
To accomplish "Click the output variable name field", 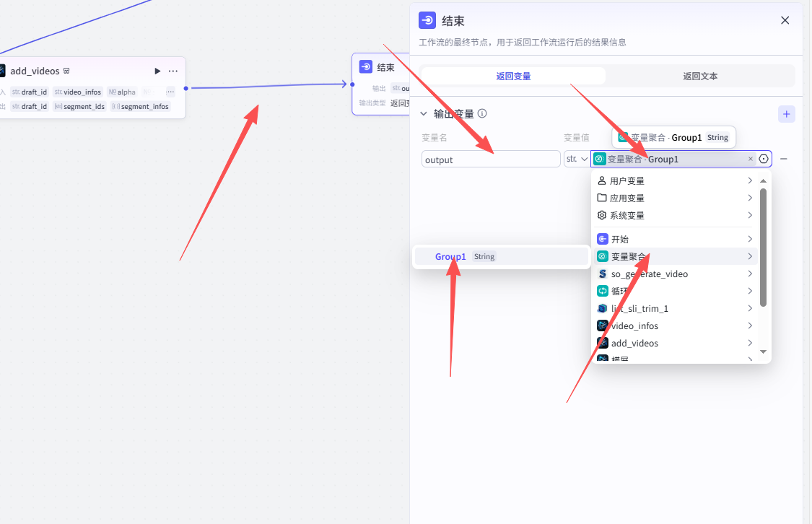I will click(491, 160).
